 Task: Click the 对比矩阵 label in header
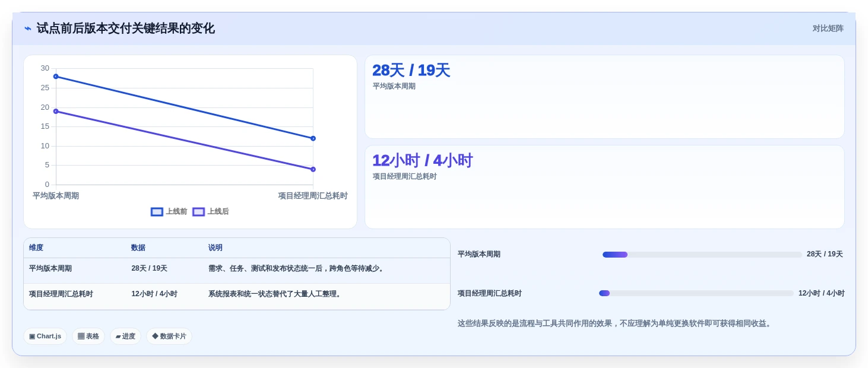coord(828,28)
